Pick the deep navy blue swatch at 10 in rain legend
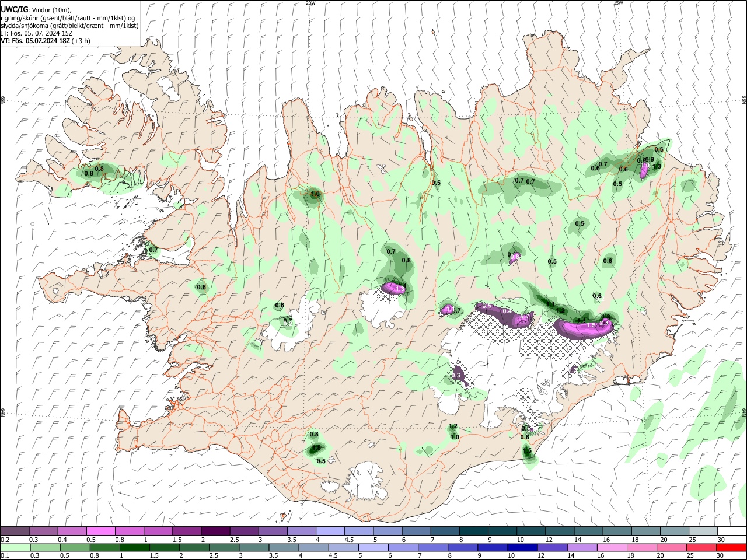This screenshot has width=747, height=560. [x=522, y=548]
